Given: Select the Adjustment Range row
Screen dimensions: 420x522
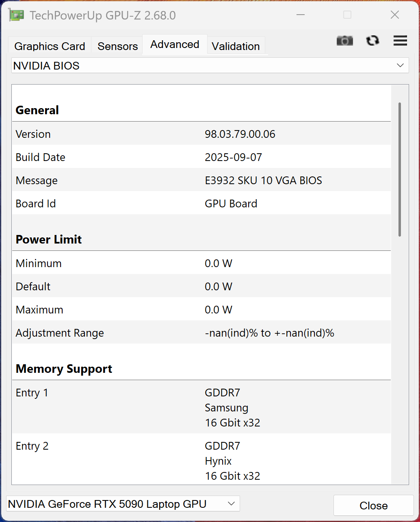Looking at the screenshot, I should (201, 333).
